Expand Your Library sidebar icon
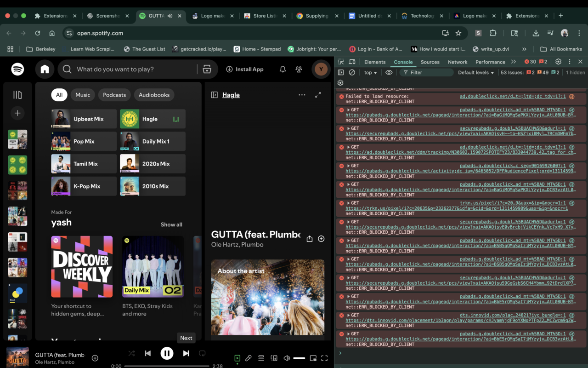The width and height of the screenshot is (588, 368). tap(17, 95)
